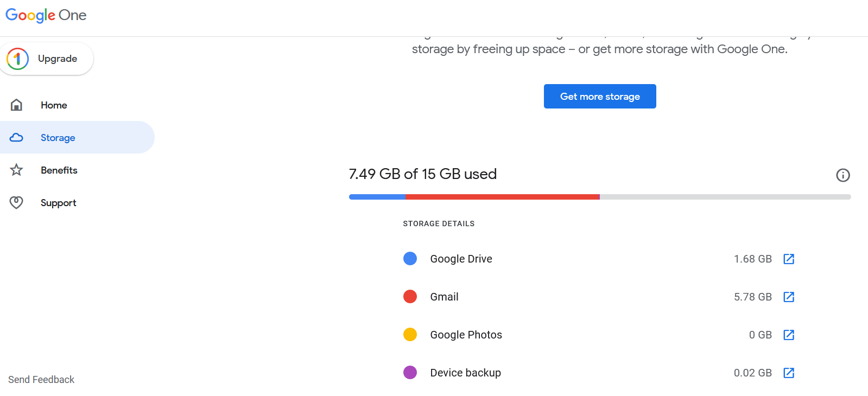Open Gmail storage external link icon
Screen dimensions: 868x396
click(x=789, y=297)
